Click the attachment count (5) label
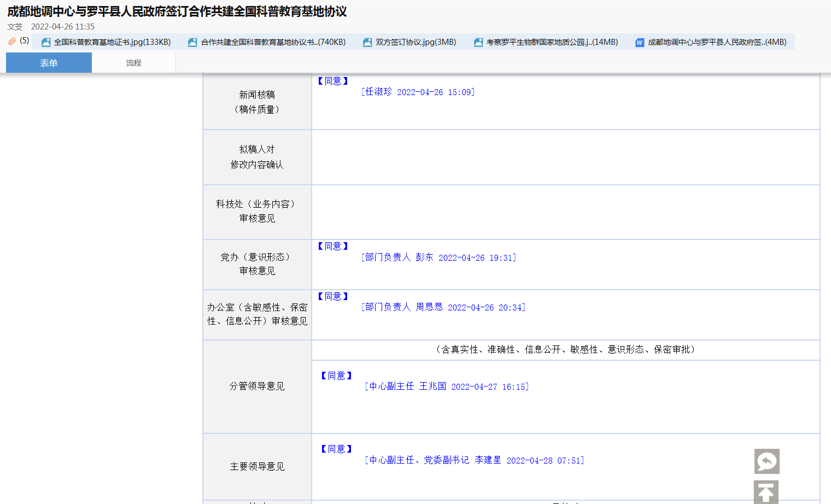831x504 pixels. tap(25, 40)
